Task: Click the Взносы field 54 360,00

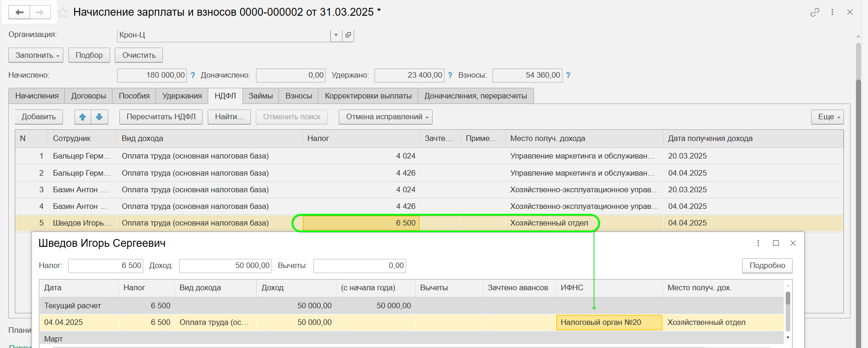Action: click(527, 75)
